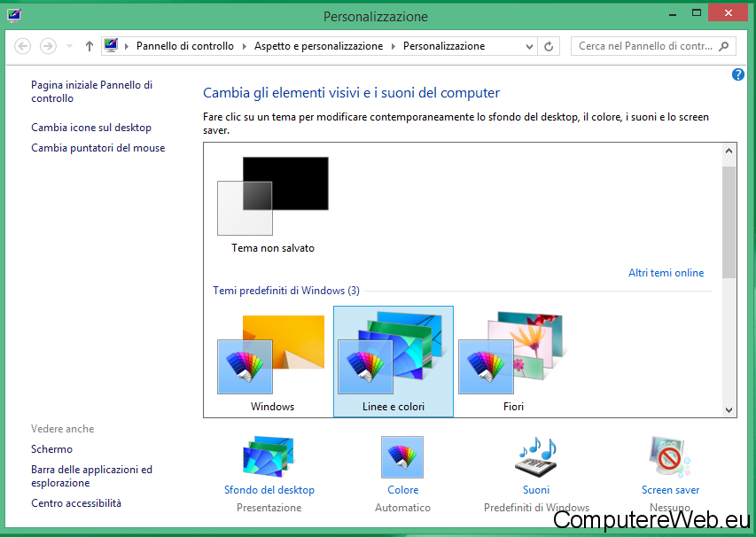The image size is (756, 537).
Task: Click the search magnifier icon
Action: [724, 46]
